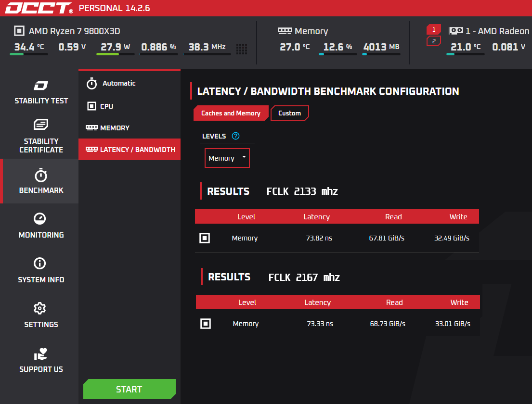Screen dimensions: 532x404
Task: Click the Memory module icon in header
Action: click(x=285, y=31)
